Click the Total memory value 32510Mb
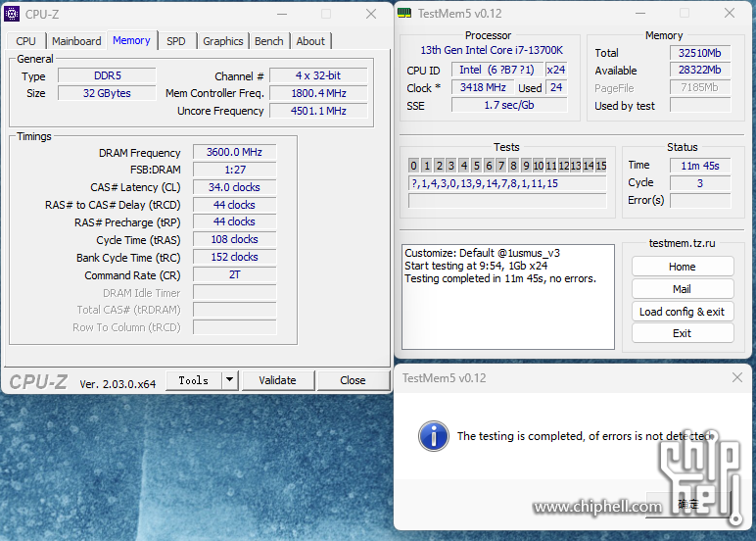This screenshot has width=756, height=541. (700, 53)
